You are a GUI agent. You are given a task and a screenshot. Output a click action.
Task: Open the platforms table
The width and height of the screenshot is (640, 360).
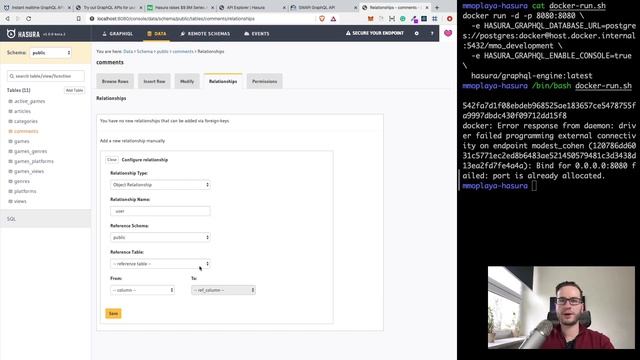(x=25, y=191)
